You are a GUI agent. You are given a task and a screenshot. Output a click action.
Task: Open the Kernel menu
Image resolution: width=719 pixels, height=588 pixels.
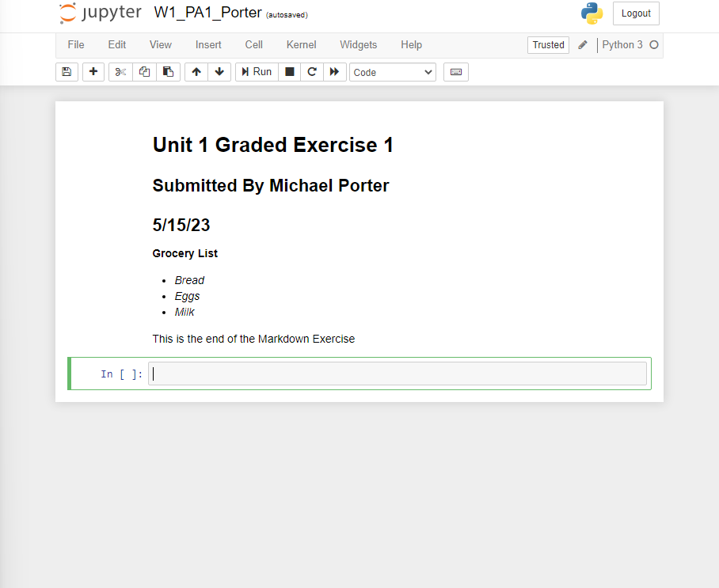[301, 44]
